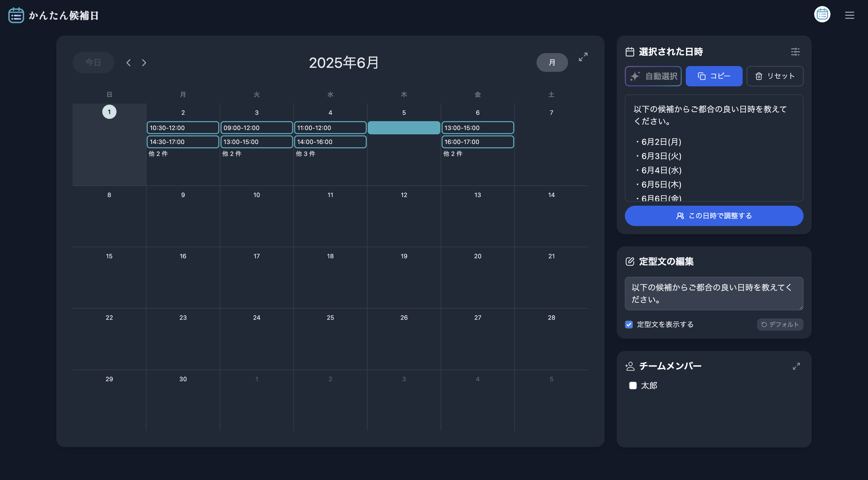Viewport: 868px width, 480px height.
Task: Expand the calendar to fullscreen
Action: tap(583, 57)
